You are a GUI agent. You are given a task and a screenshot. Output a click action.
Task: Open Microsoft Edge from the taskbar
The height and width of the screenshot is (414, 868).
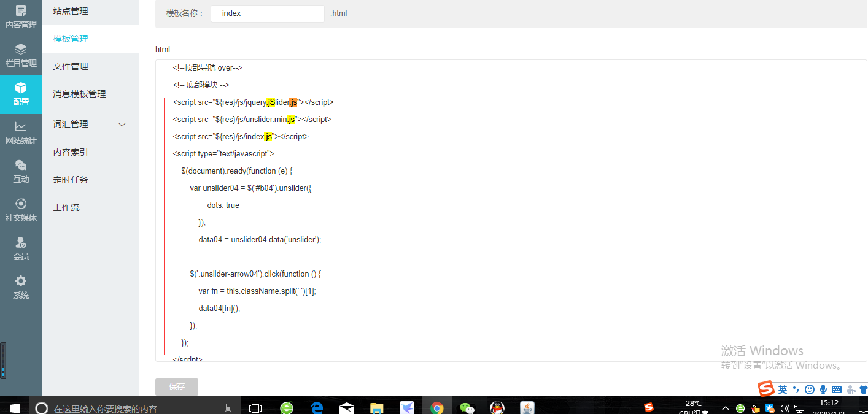(317, 408)
